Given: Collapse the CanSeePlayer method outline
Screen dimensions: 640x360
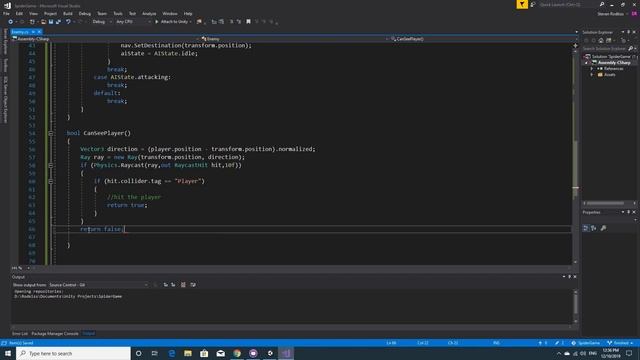Looking at the screenshot, I should (x=51, y=133).
